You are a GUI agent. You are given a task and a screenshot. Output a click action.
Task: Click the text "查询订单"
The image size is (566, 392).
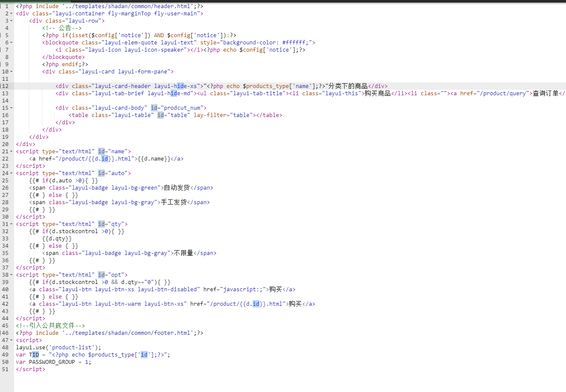point(545,94)
